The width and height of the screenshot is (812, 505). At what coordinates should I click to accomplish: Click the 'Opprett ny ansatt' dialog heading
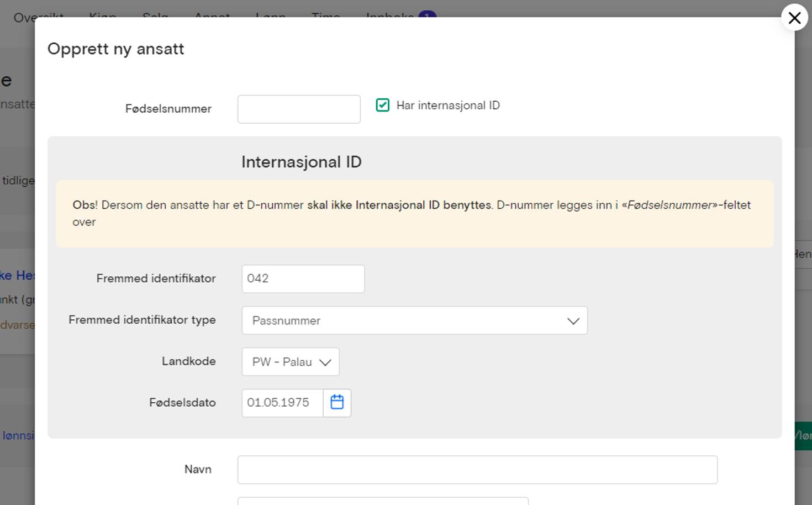click(x=116, y=49)
